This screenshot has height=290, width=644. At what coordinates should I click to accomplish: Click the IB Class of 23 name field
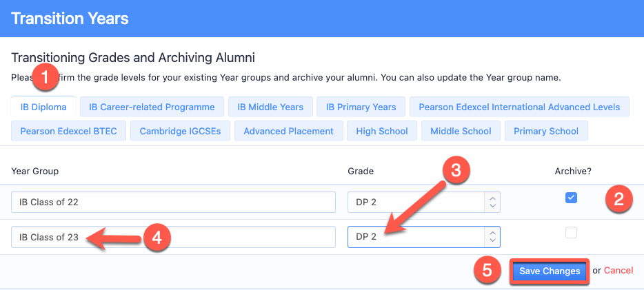(173, 237)
